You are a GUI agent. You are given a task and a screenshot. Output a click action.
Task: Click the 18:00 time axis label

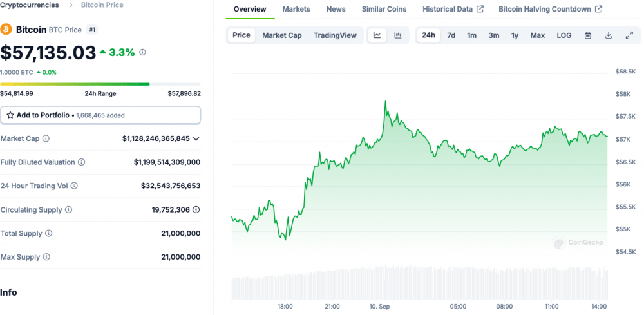285,307
